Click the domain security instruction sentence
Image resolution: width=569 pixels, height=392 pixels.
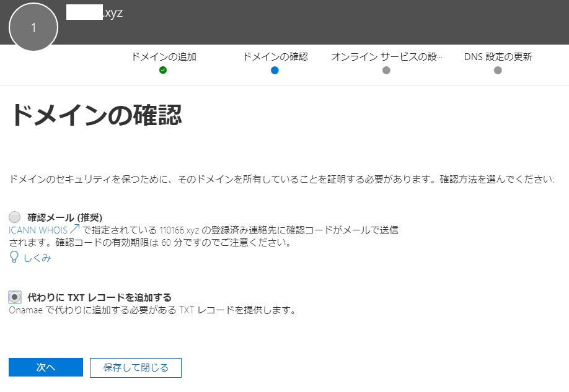point(281,179)
